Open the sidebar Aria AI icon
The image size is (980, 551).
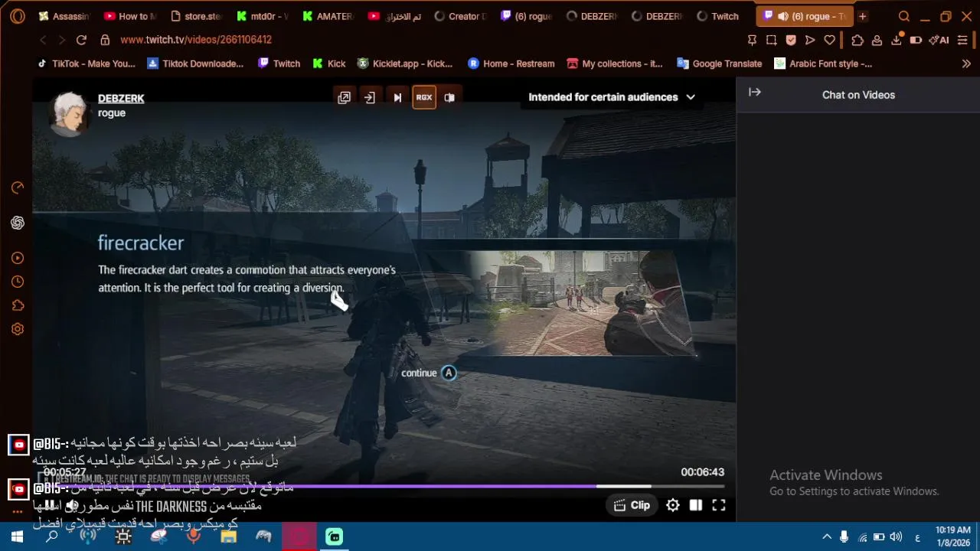tap(18, 187)
